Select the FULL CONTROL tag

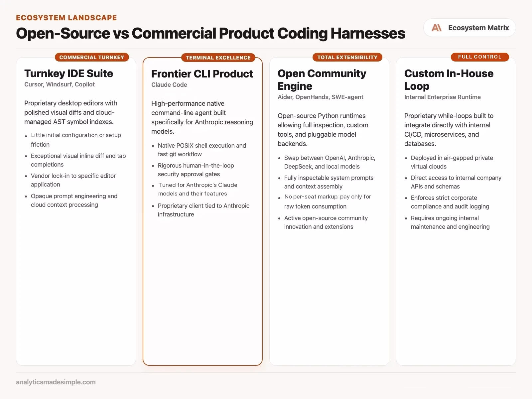point(480,57)
